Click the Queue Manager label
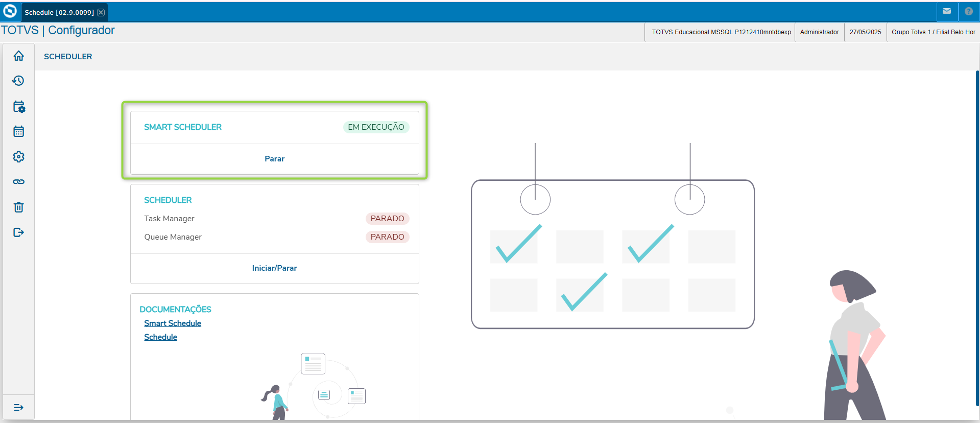This screenshot has height=423, width=980. [173, 237]
